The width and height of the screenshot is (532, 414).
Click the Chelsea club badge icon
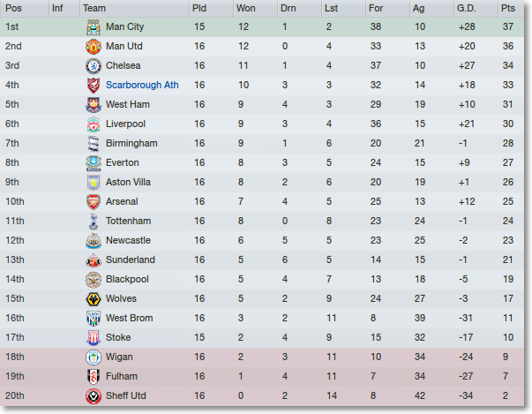[x=93, y=66]
